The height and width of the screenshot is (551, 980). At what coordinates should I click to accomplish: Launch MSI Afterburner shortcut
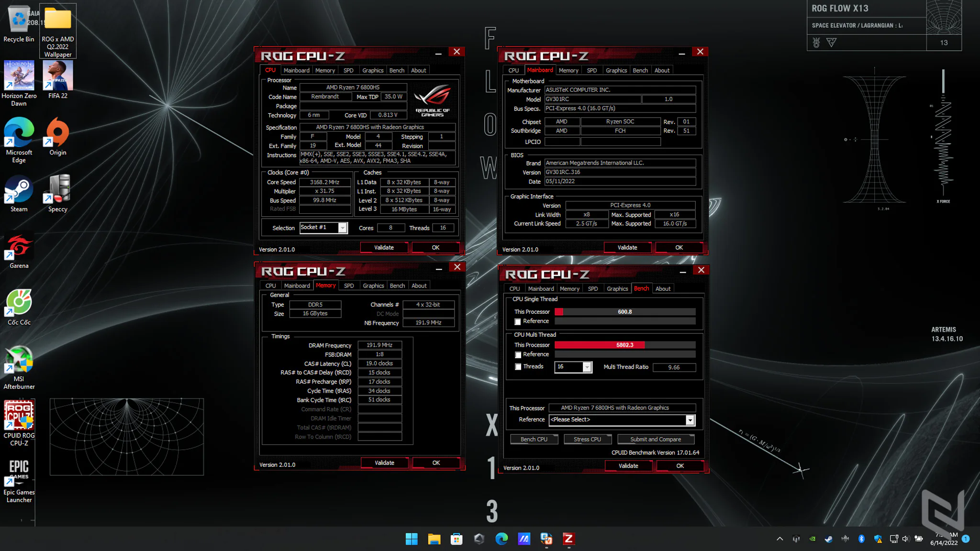[19, 367]
